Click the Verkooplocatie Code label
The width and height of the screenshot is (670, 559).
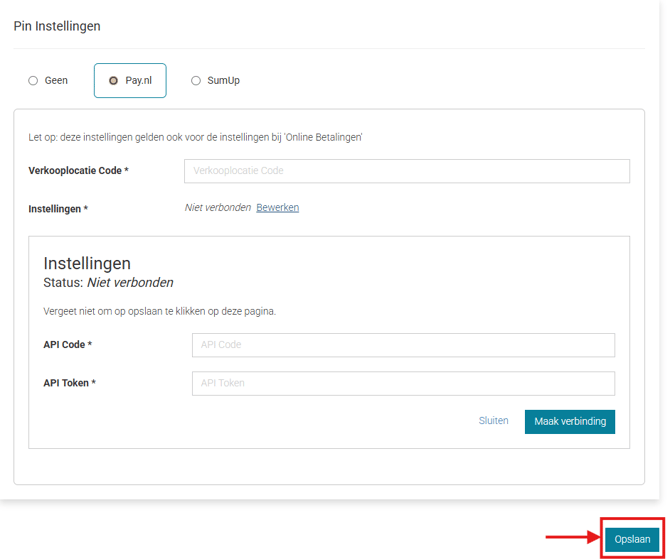click(x=78, y=171)
